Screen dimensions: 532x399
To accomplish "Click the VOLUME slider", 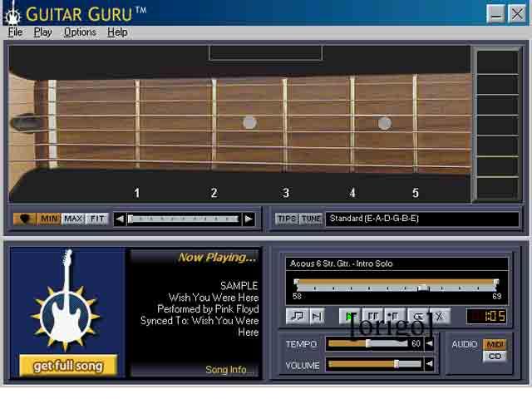I will (x=375, y=364).
